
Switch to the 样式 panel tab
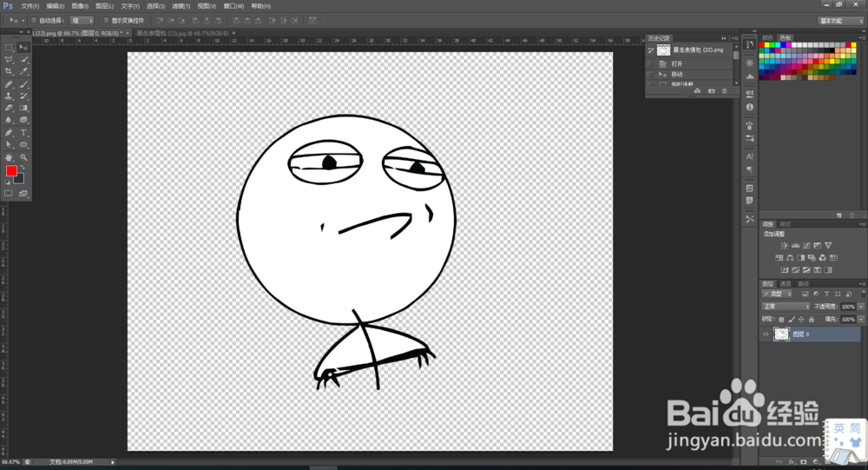click(x=786, y=224)
